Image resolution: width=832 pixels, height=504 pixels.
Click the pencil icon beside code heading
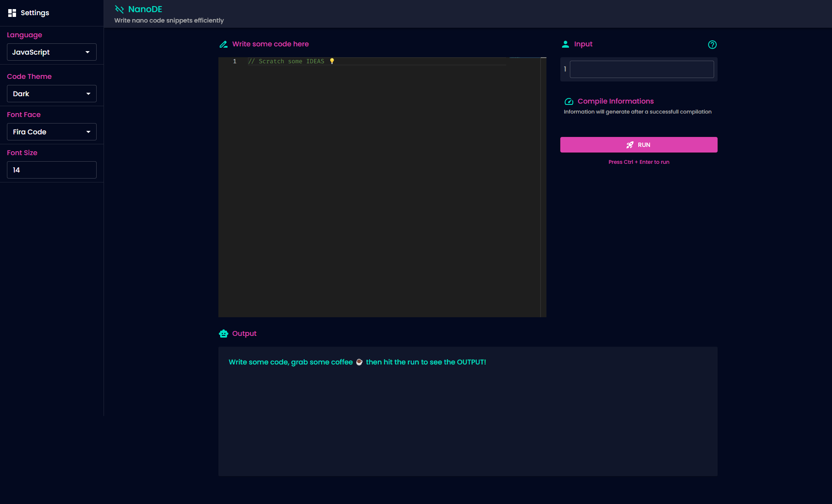224,44
